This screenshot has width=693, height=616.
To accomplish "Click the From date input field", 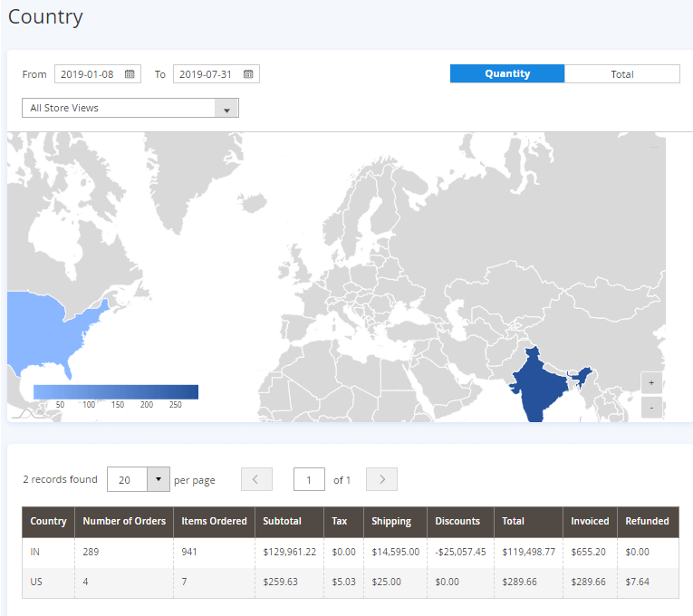I will tap(88, 74).
